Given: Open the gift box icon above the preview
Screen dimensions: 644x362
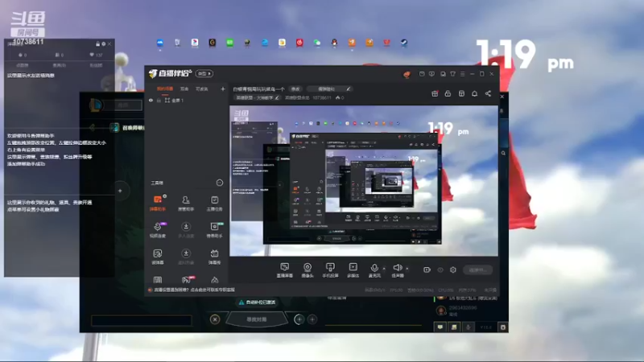Looking at the screenshot, I should (x=435, y=93).
